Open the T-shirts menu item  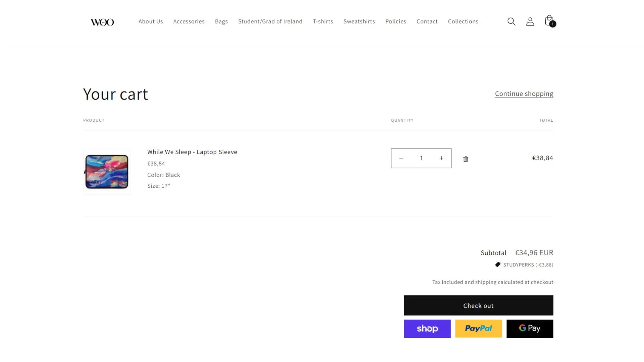[323, 21]
